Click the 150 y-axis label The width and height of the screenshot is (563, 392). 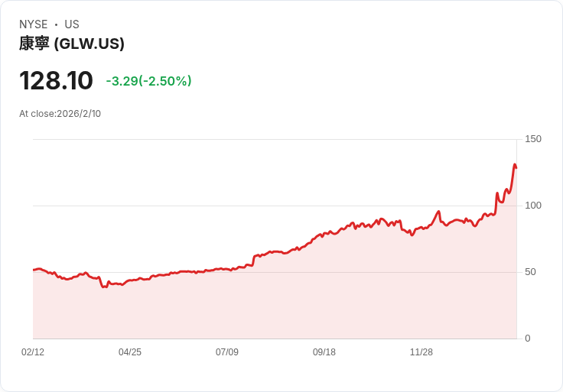533,139
